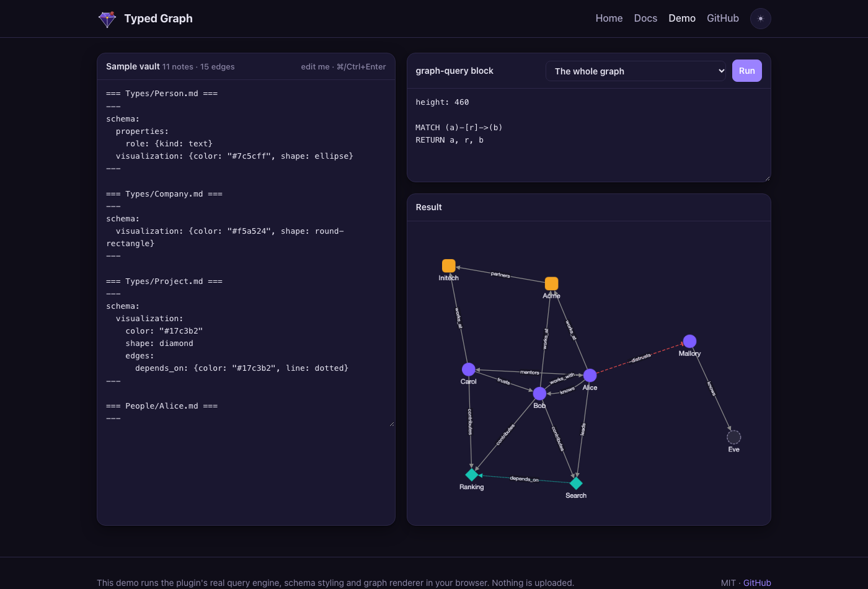
Task: Click the 'MATCH (a)-[r]->(b)' line
Action: (x=459, y=128)
